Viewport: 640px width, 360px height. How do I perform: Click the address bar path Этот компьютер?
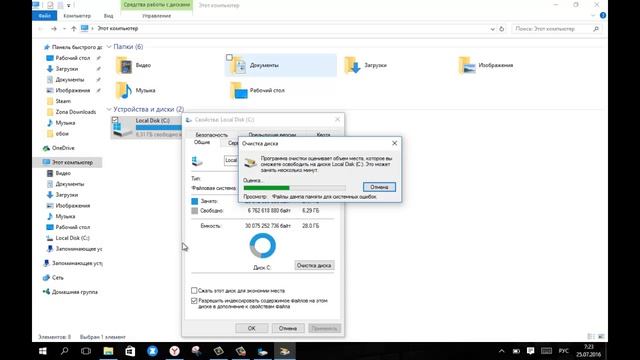pyautogui.click(x=118, y=29)
